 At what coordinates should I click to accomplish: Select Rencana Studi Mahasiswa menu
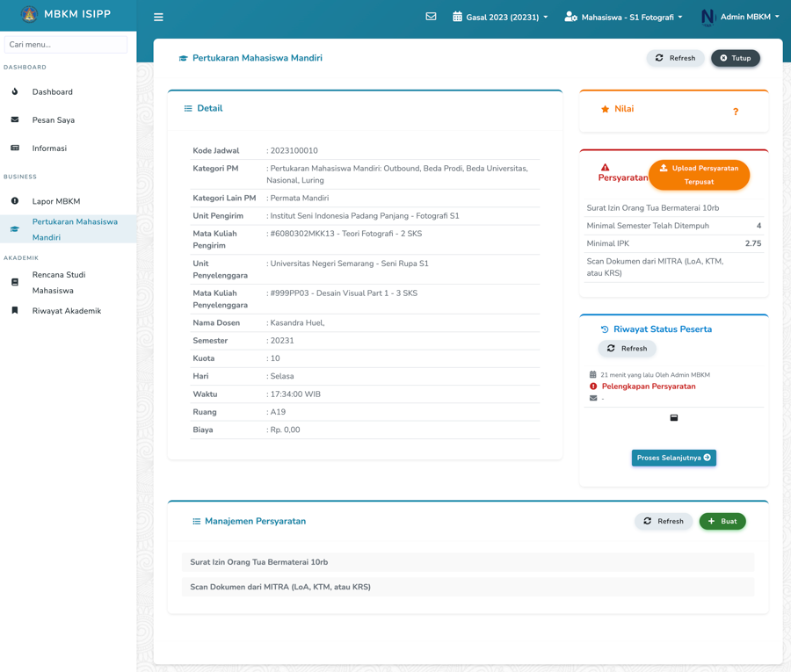[59, 283]
